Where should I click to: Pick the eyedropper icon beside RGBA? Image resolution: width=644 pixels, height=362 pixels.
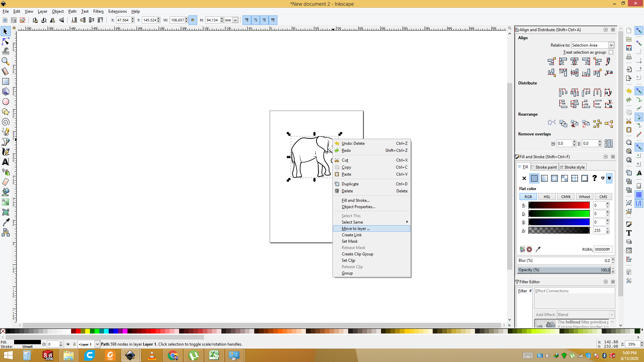tap(538, 249)
